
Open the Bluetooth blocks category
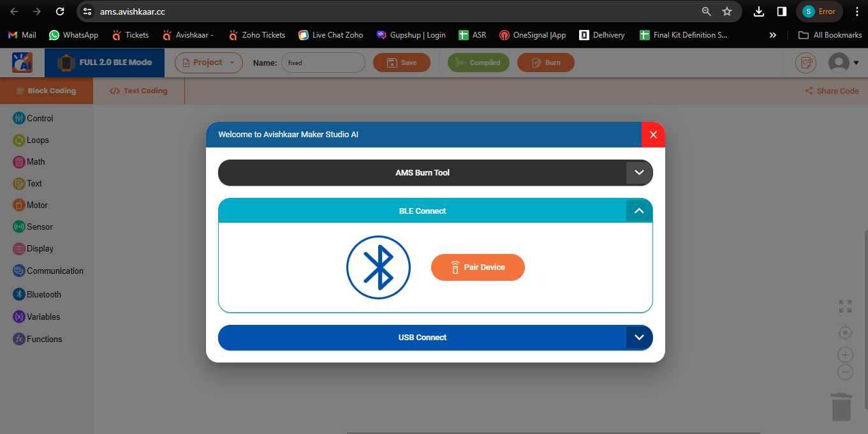(37, 294)
